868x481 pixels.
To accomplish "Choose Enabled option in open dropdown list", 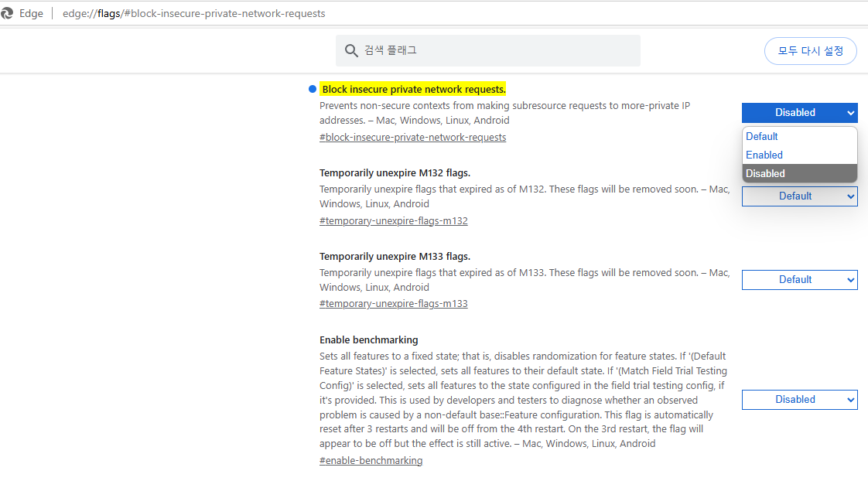I will (x=799, y=155).
